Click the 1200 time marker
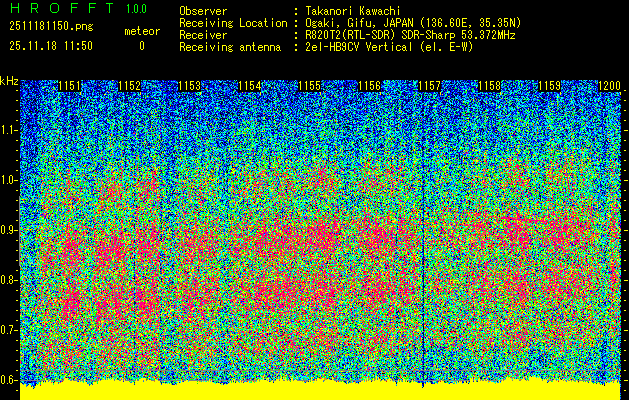 pyautogui.click(x=608, y=87)
